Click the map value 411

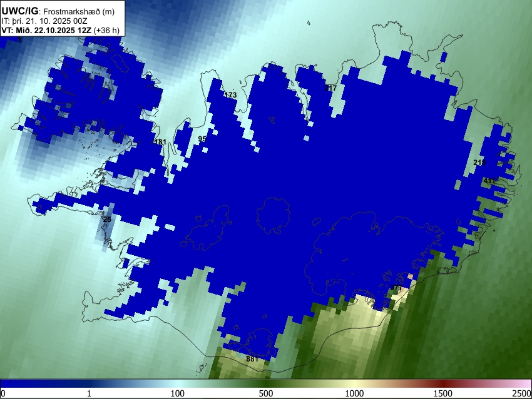pos(489,181)
